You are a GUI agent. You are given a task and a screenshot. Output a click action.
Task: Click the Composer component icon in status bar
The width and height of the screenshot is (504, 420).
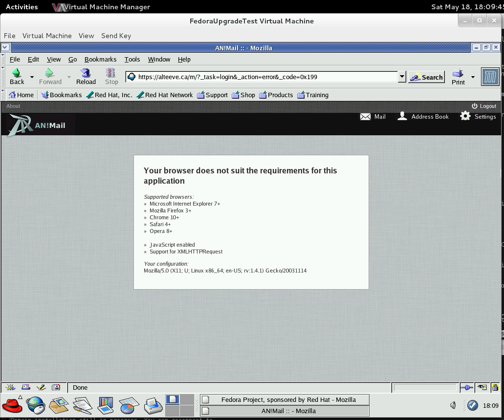point(41,387)
